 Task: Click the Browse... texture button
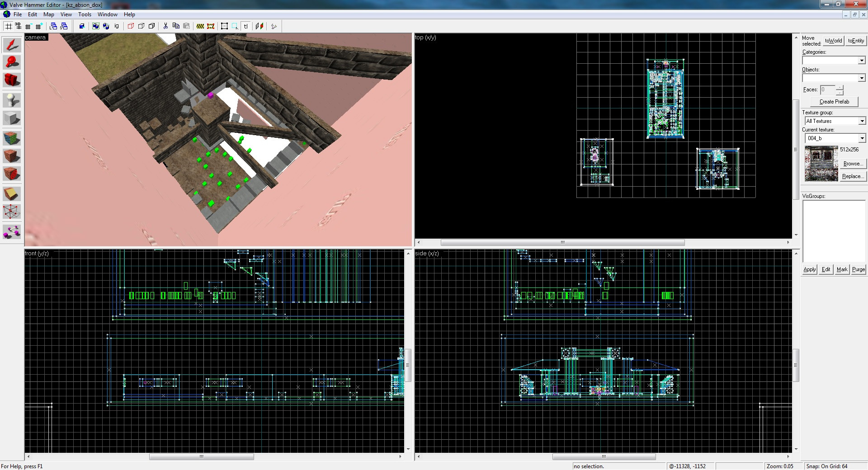(852, 164)
